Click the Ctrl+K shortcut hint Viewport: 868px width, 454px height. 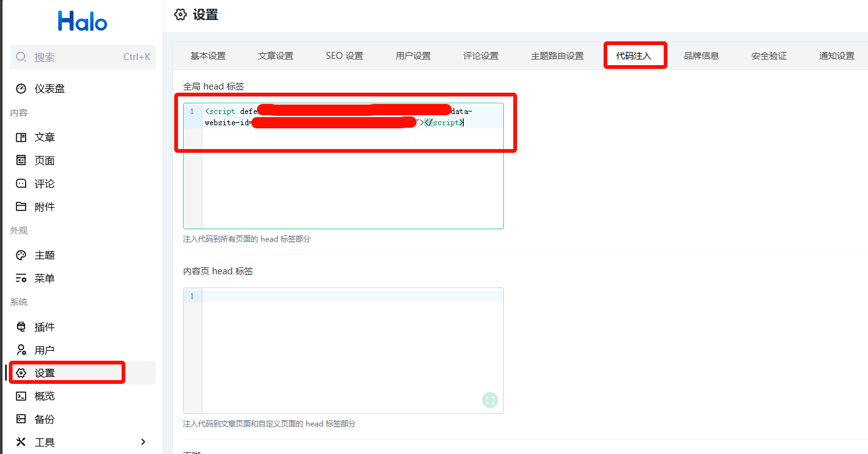click(x=137, y=57)
